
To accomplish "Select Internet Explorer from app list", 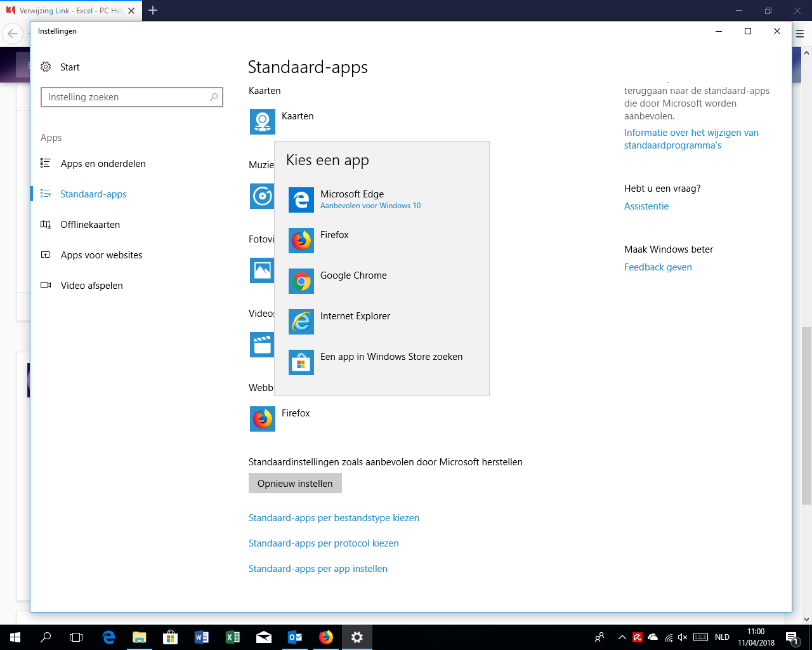I will click(355, 316).
